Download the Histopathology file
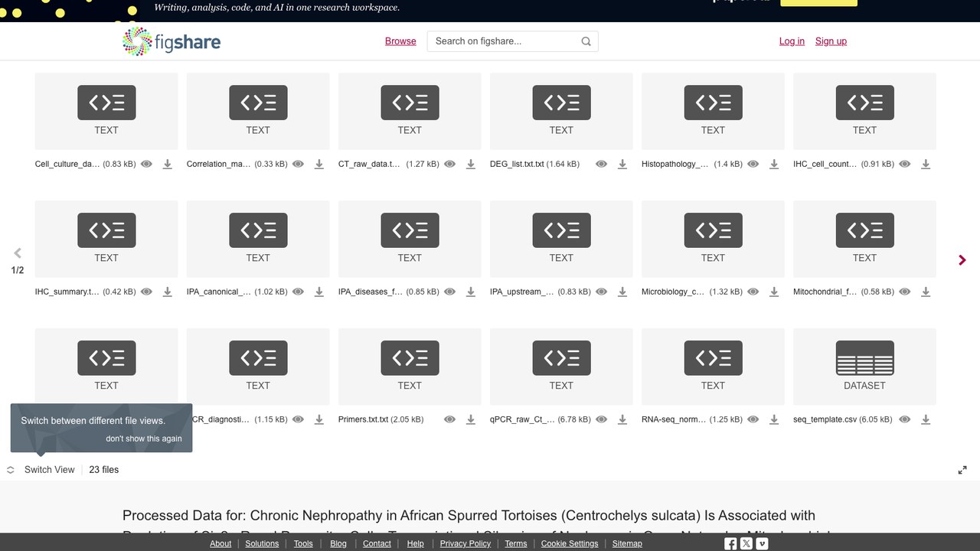980x551 pixels. pos(773,164)
